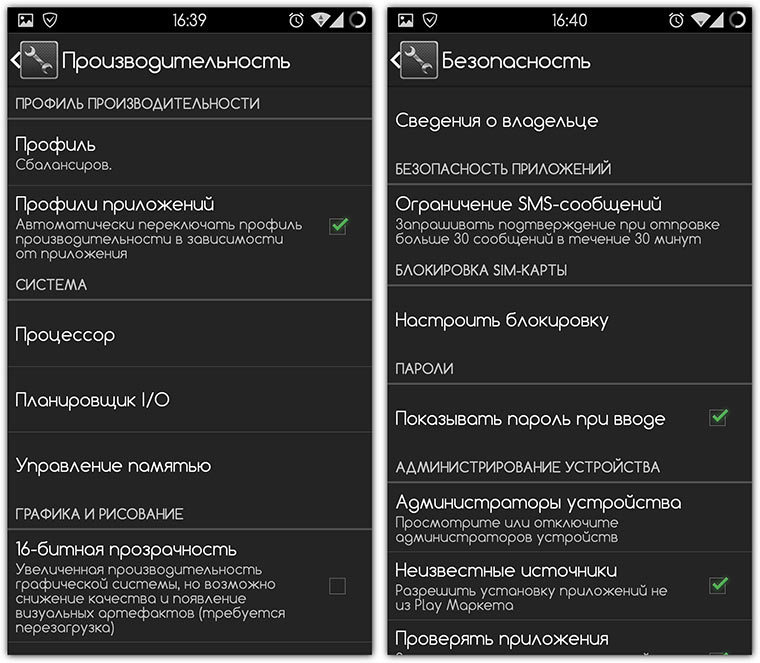Tap the shield icon in the right status bar
Screen dimensions: 760x663
(430, 20)
